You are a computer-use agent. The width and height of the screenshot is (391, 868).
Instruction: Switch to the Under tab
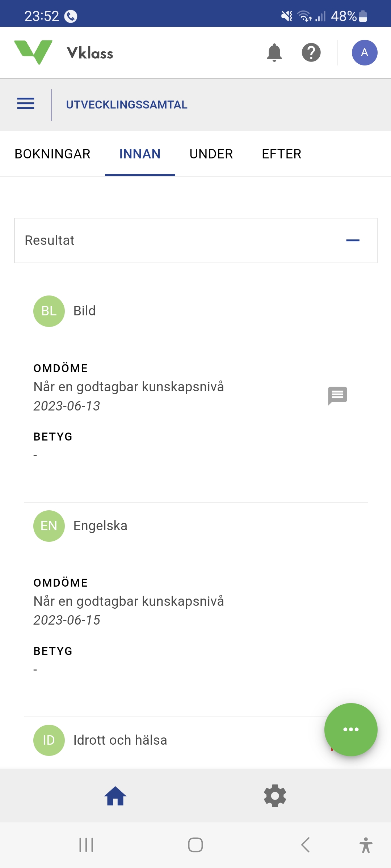coord(211,154)
